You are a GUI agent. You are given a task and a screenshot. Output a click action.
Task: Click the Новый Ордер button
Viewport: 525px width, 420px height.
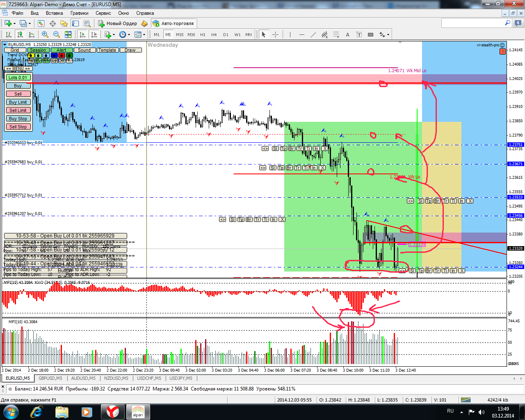tap(117, 23)
